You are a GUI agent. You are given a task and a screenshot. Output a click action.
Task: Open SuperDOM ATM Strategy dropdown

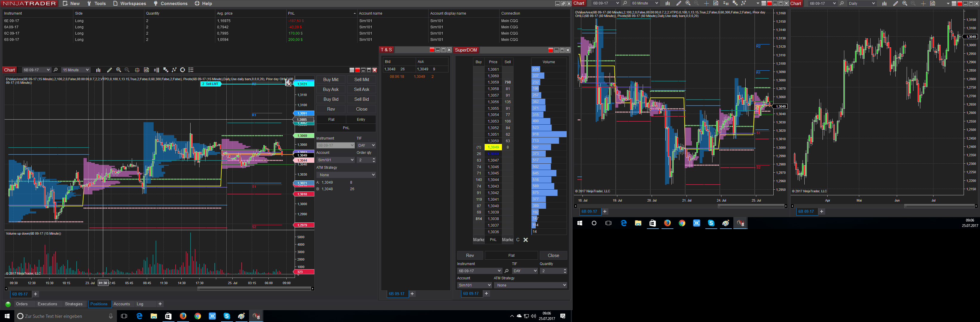[x=531, y=285]
